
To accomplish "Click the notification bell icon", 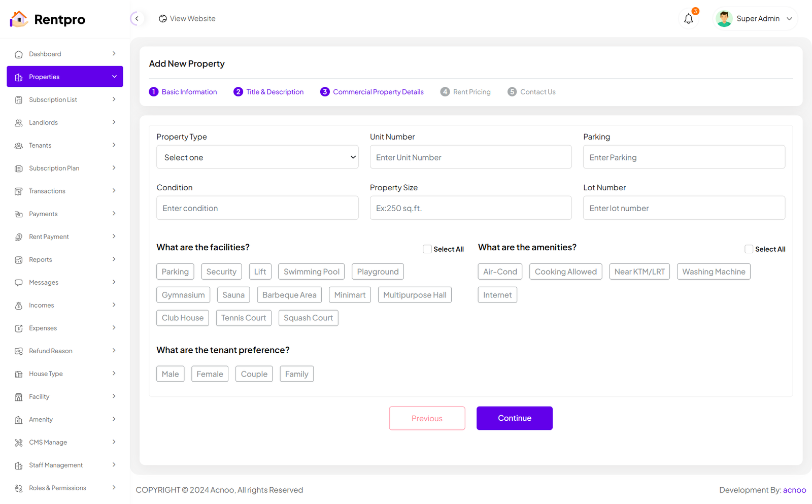I will point(688,19).
